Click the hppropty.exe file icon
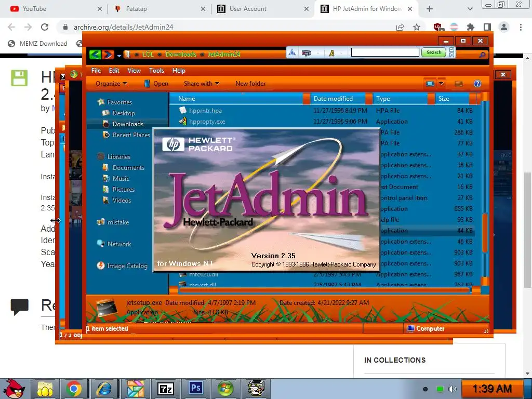532x399 pixels. coord(183,121)
